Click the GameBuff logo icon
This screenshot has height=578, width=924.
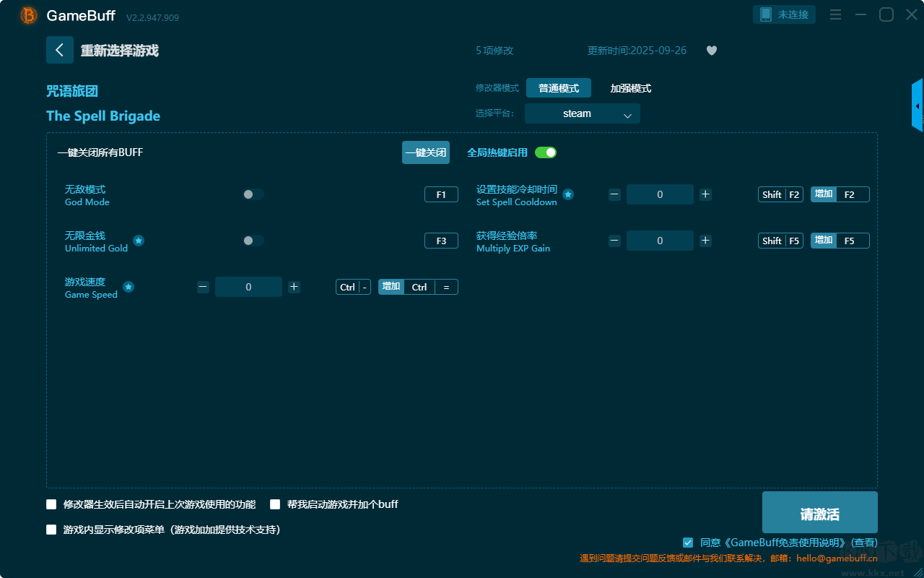[x=29, y=15]
